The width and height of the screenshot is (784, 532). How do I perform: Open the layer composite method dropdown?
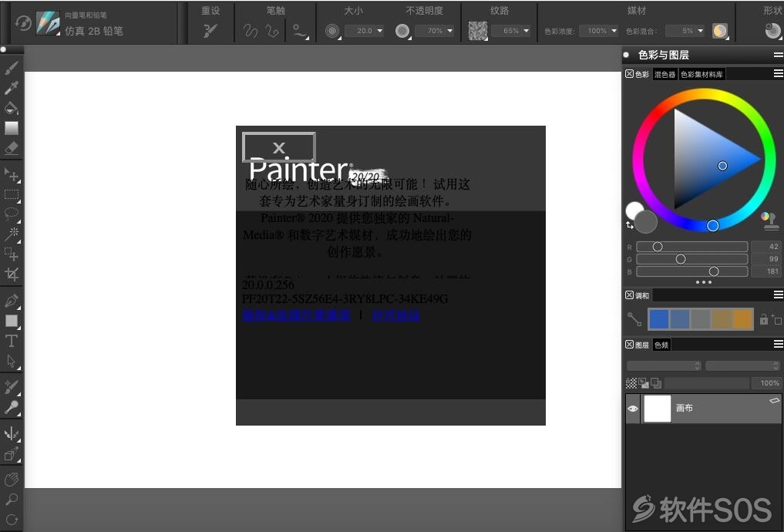(x=664, y=366)
